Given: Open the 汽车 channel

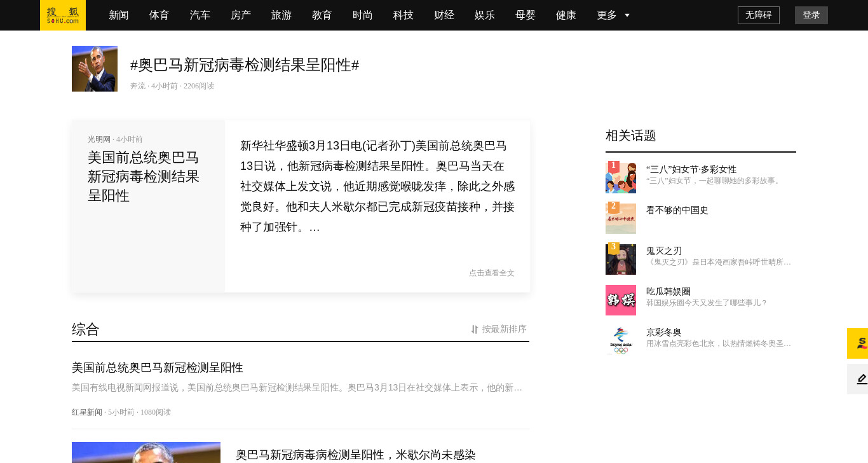Looking at the screenshot, I should tap(200, 15).
